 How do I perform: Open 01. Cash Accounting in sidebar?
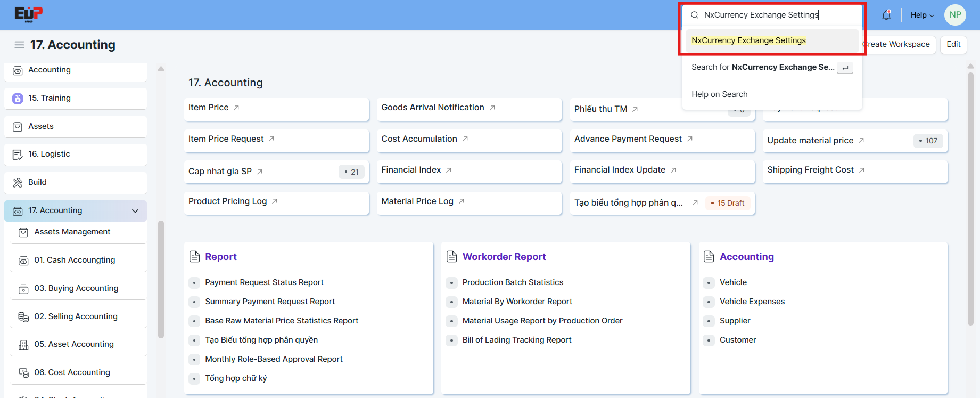coord(75,260)
